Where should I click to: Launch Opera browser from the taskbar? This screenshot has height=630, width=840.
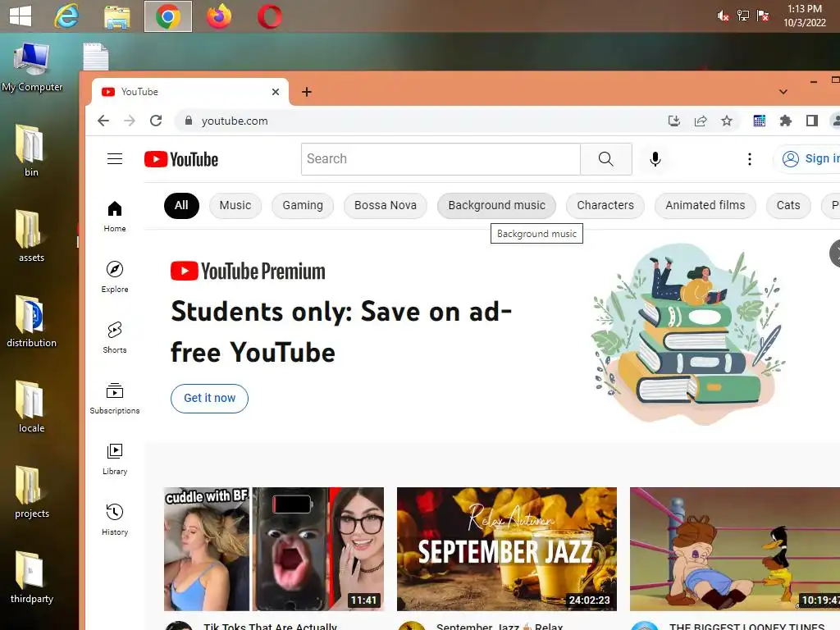[x=269, y=16]
